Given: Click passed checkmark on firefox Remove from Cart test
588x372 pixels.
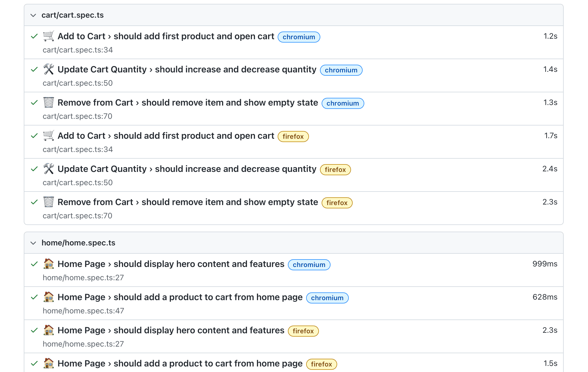Looking at the screenshot, I should [34, 202].
